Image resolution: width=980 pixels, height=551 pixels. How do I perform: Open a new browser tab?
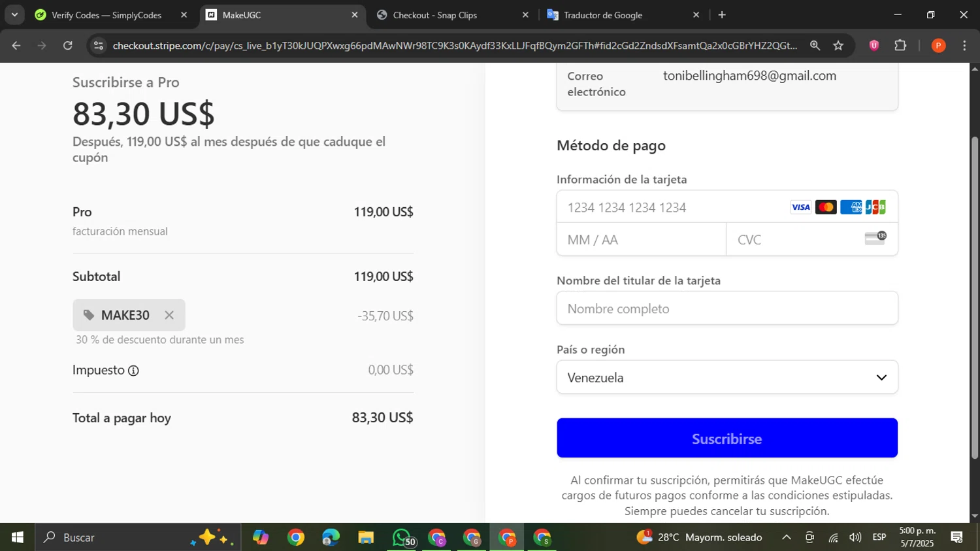point(722,15)
